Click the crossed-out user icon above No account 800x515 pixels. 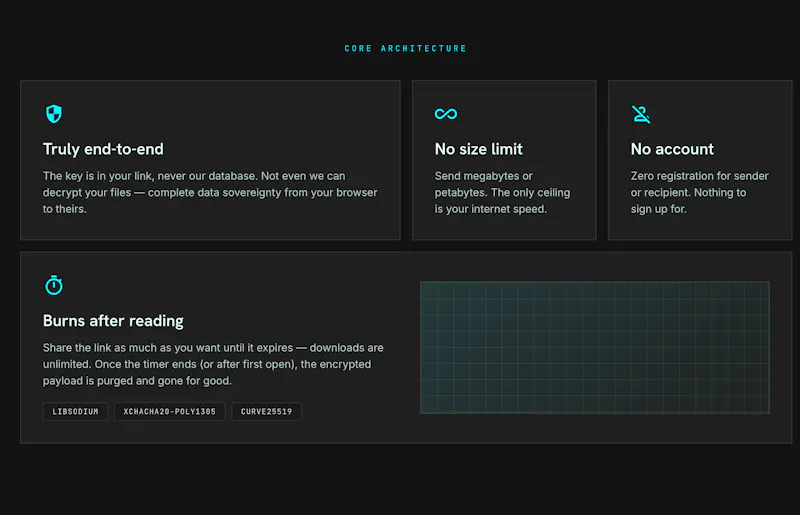pyautogui.click(x=641, y=114)
